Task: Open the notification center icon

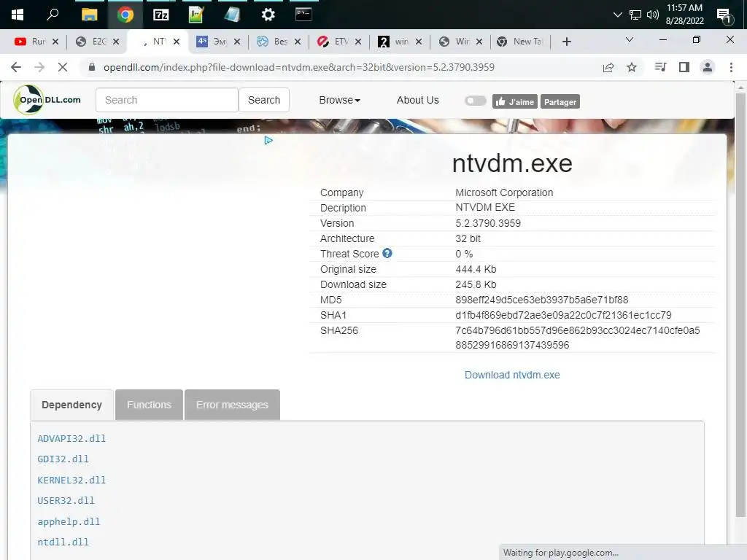Action: (724, 16)
